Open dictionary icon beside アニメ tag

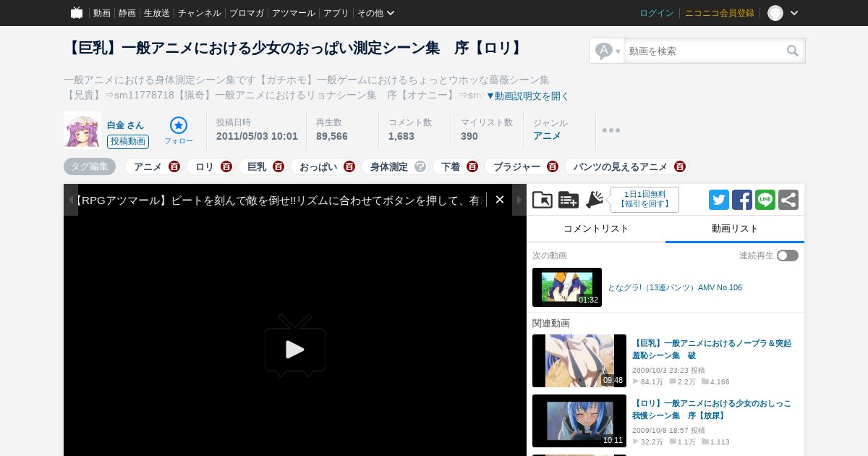(x=174, y=166)
